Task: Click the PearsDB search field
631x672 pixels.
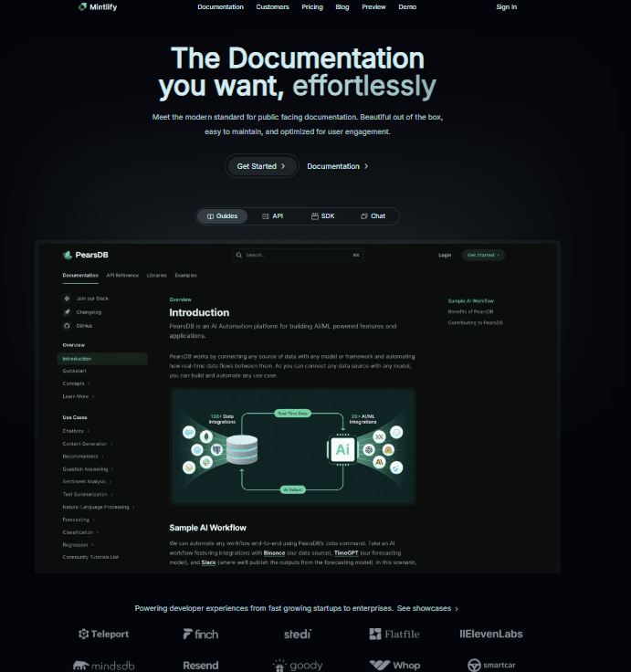Action: [x=298, y=255]
